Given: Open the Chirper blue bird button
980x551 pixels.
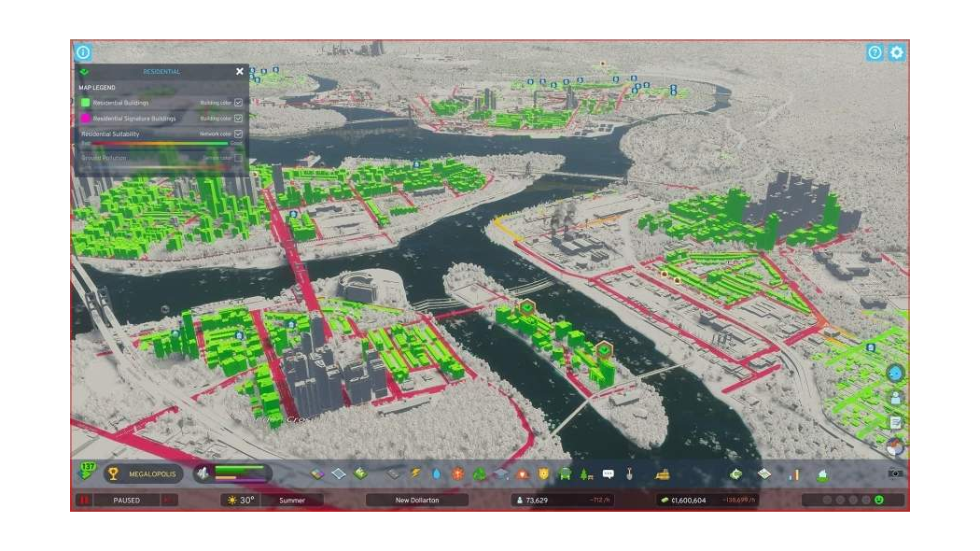Looking at the screenshot, I should click(895, 374).
